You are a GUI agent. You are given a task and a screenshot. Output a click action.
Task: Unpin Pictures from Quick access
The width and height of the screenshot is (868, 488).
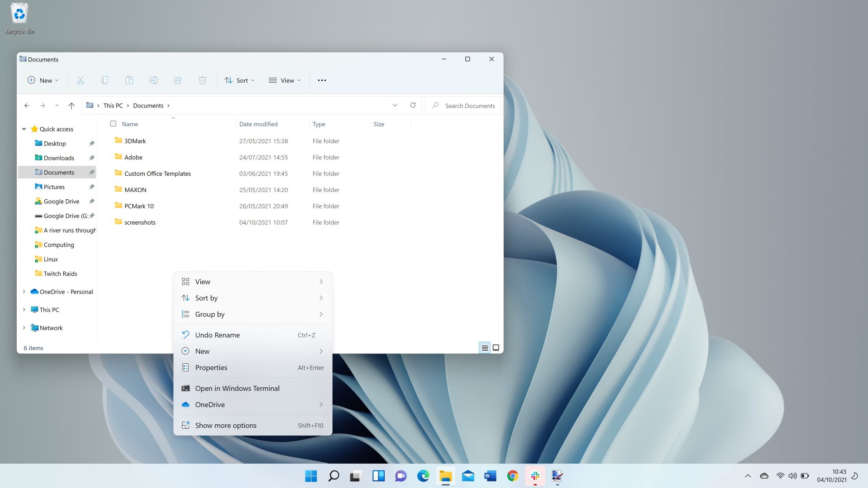pos(92,187)
